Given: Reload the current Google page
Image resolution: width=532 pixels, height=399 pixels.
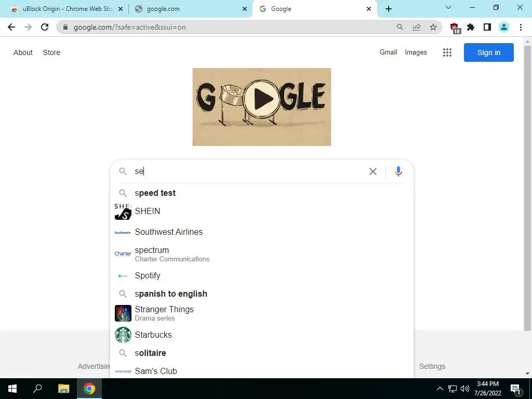Looking at the screenshot, I should (45, 27).
